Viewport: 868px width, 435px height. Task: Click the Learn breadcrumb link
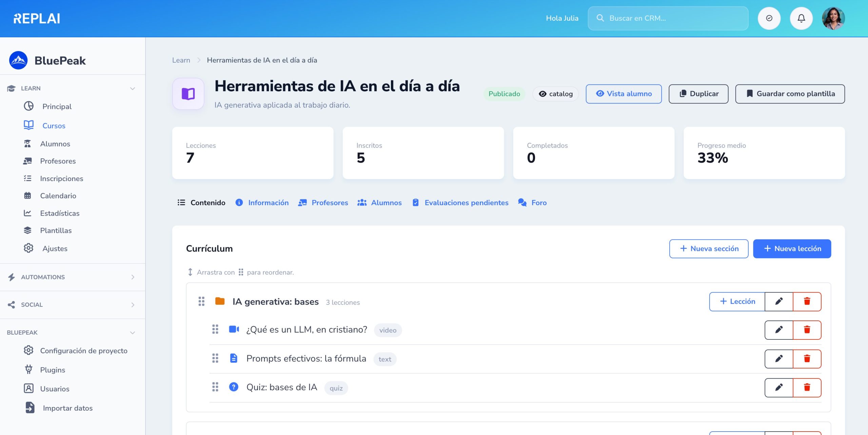(181, 60)
